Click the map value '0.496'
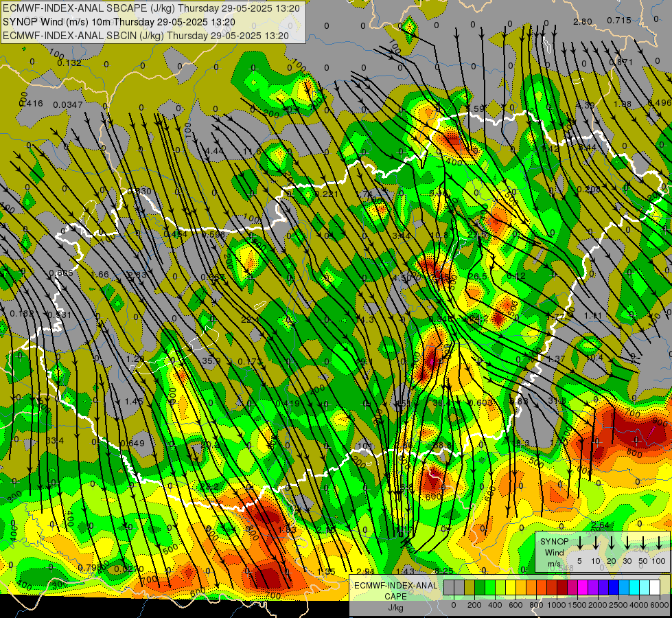 coord(660,102)
